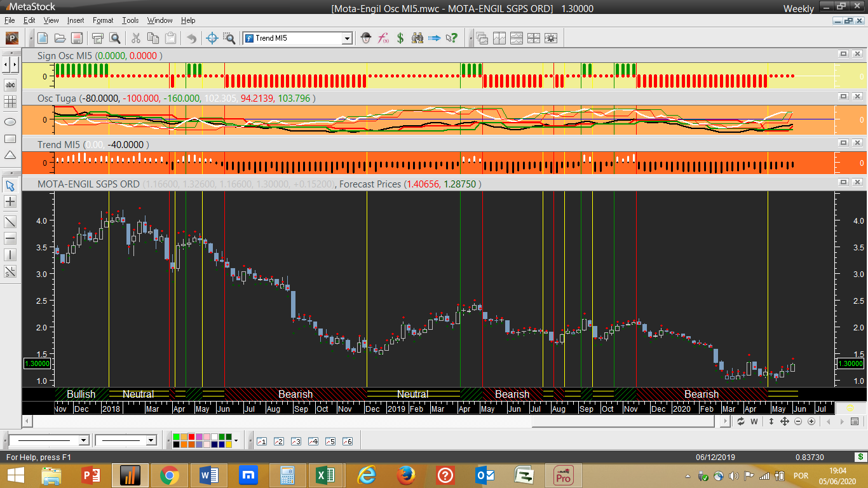Click the zoom-in plus button
The image size is (868, 488).
811,421
